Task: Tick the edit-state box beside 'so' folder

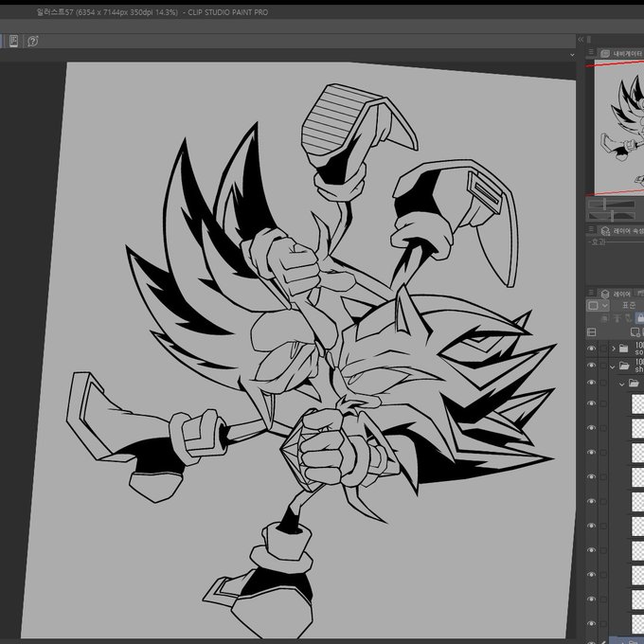Action: click(603, 349)
